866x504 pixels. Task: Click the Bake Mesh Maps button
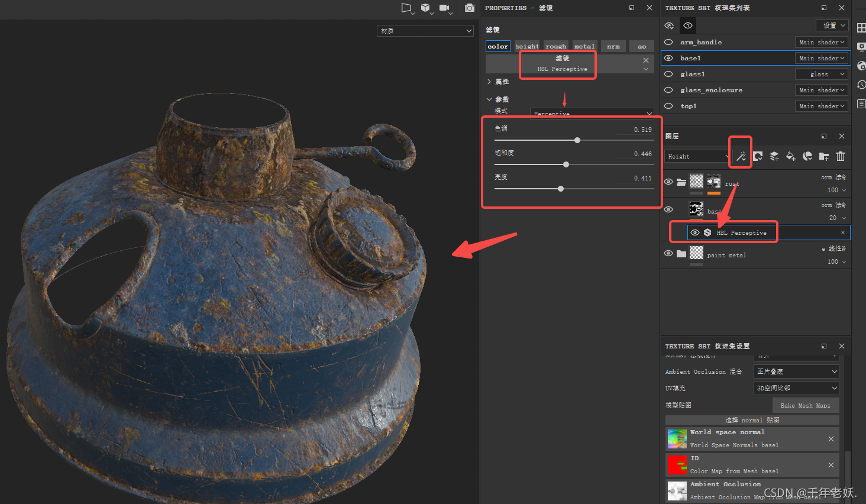(x=806, y=405)
